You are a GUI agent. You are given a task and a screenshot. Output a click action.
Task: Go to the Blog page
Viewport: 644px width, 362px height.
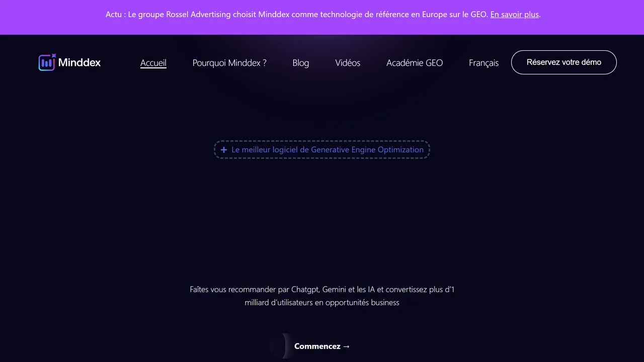[301, 63]
